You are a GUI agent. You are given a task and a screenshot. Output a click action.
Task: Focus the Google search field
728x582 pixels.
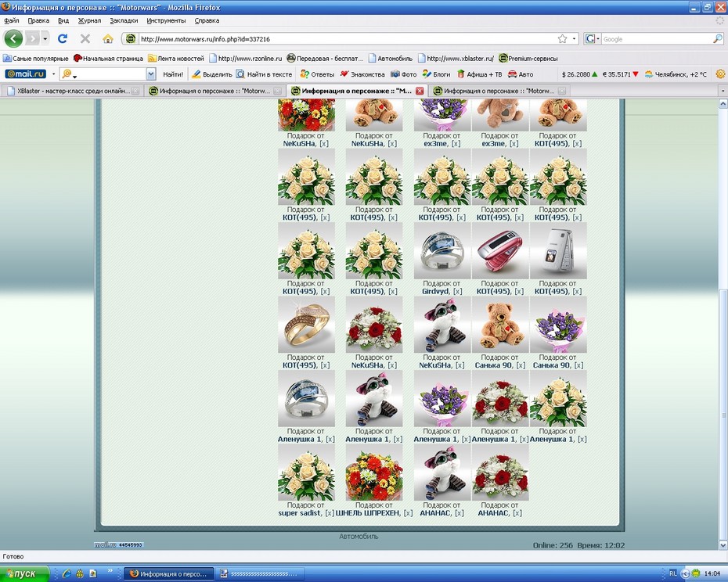(x=656, y=39)
